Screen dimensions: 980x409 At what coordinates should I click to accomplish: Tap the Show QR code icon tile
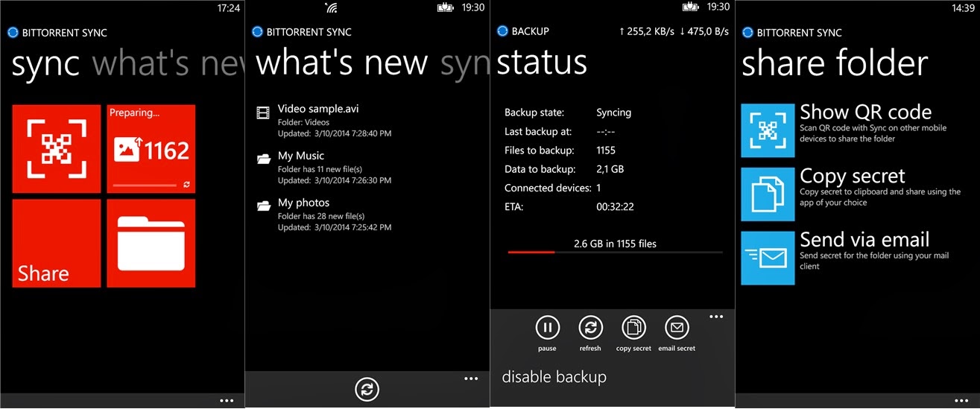point(768,130)
